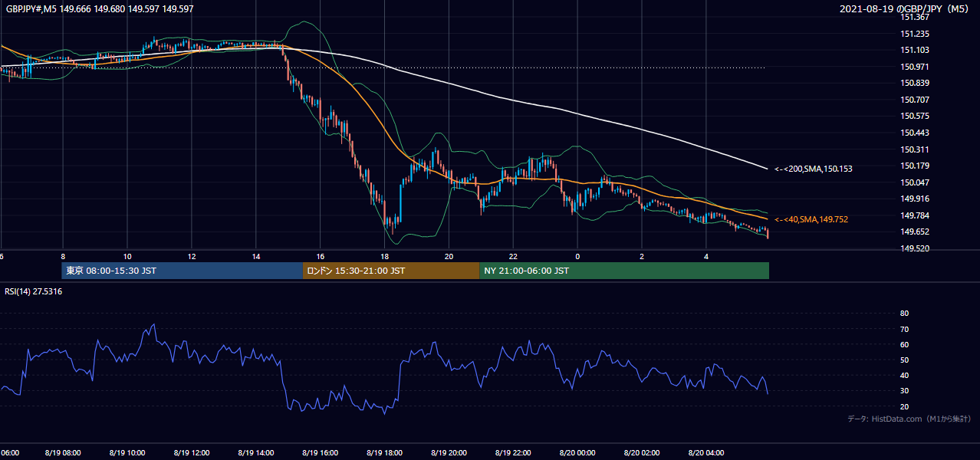980x460 pixels.
Task: Click the 2021-08-19 GBP/JPY (M5) chart title
Action: pyautogui.click(x=906, y=8)
